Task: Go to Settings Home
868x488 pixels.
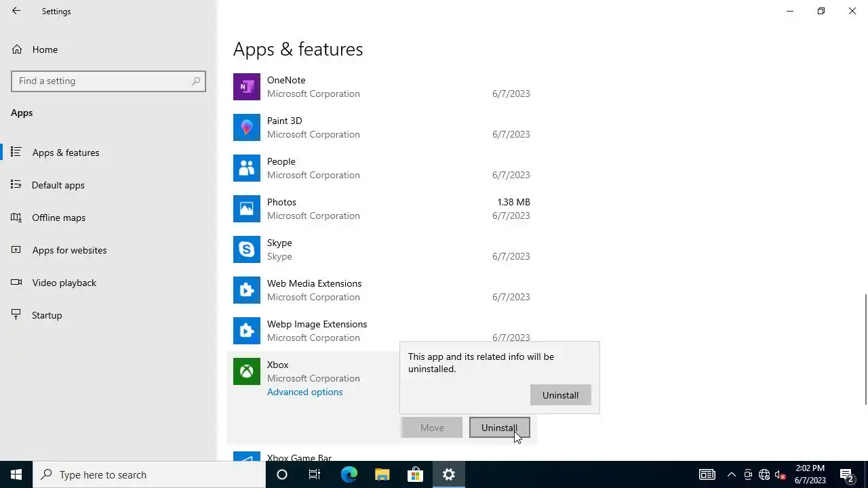Action: click(108, 49)
